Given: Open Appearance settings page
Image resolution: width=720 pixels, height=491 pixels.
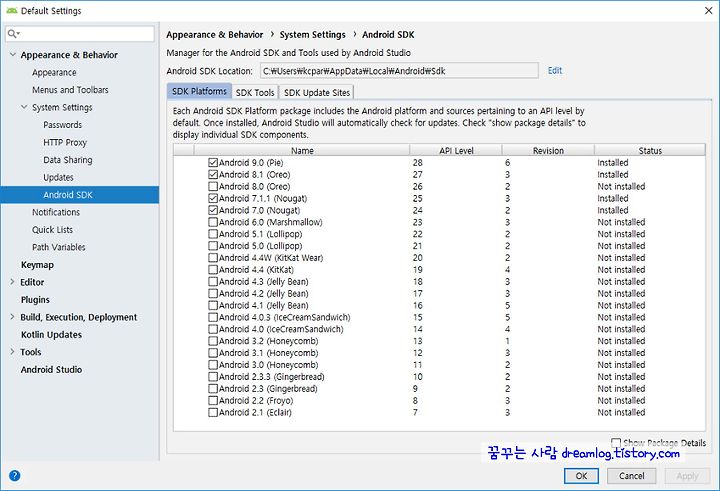Looking at the screenshot, I should (x=54, y=73).
